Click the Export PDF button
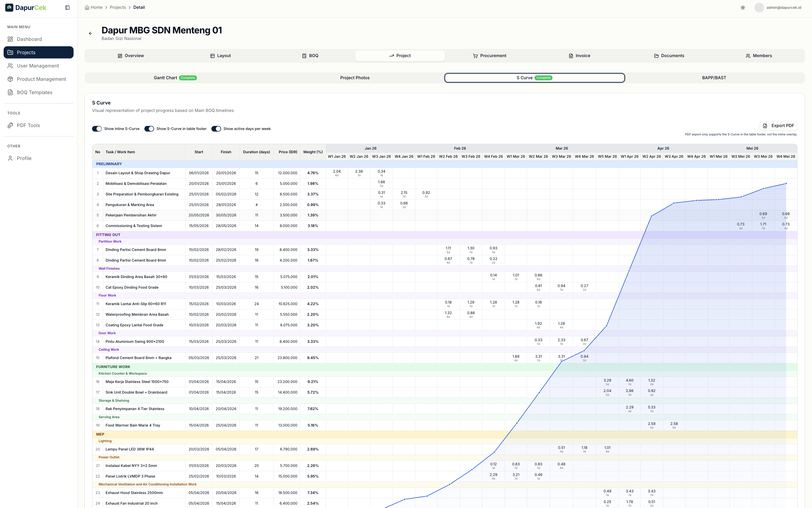This screenshot has width=812, height=508. (778, 126)
